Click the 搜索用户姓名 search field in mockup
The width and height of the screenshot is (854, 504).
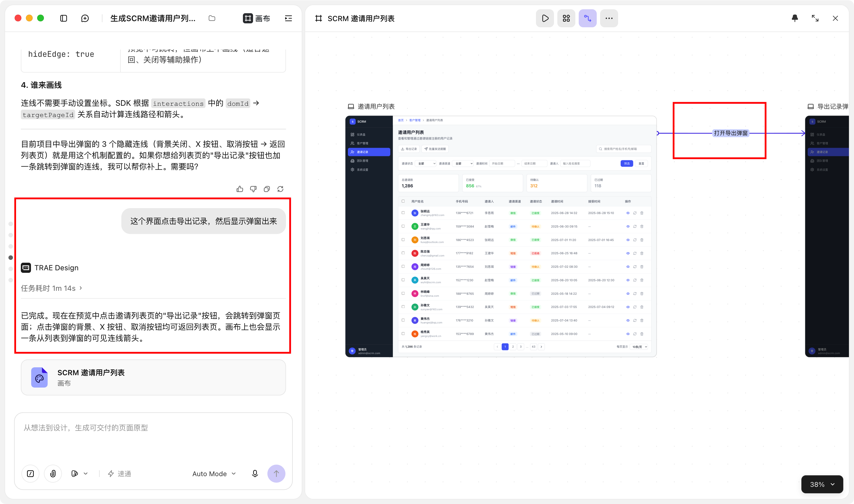tap(623, 149)
